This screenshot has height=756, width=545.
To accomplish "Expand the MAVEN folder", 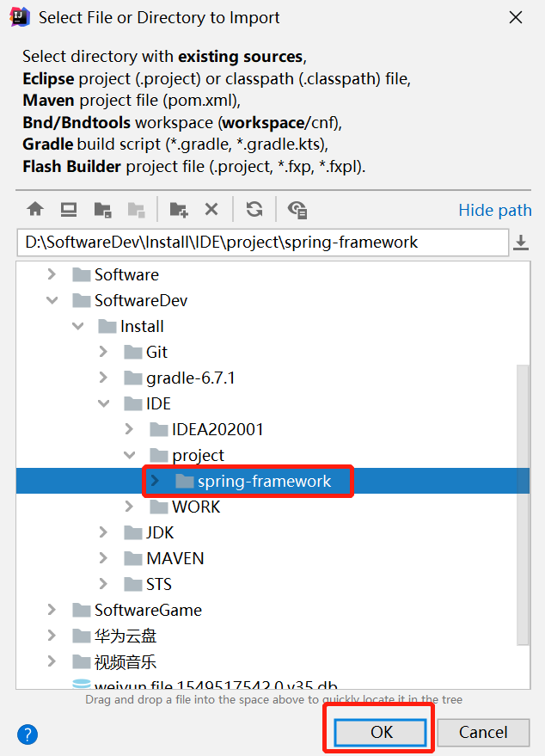I will [x=103, y=558].
